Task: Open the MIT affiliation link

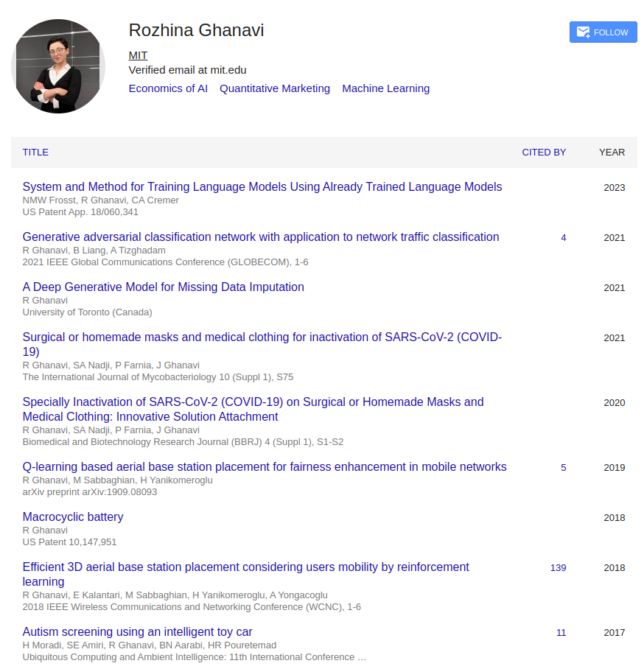Action: pyautogui.click(x=138, y=55)
